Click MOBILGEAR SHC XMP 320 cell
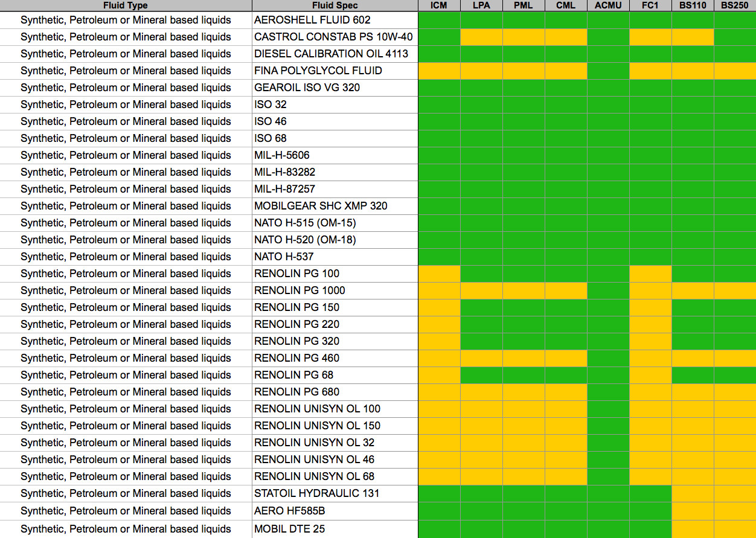The width and height of the screenshot is (756, 538). (335, 206)
